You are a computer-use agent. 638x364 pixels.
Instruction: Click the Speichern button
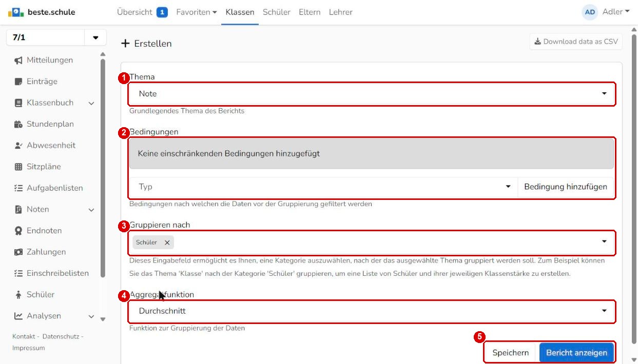point(511,353)
